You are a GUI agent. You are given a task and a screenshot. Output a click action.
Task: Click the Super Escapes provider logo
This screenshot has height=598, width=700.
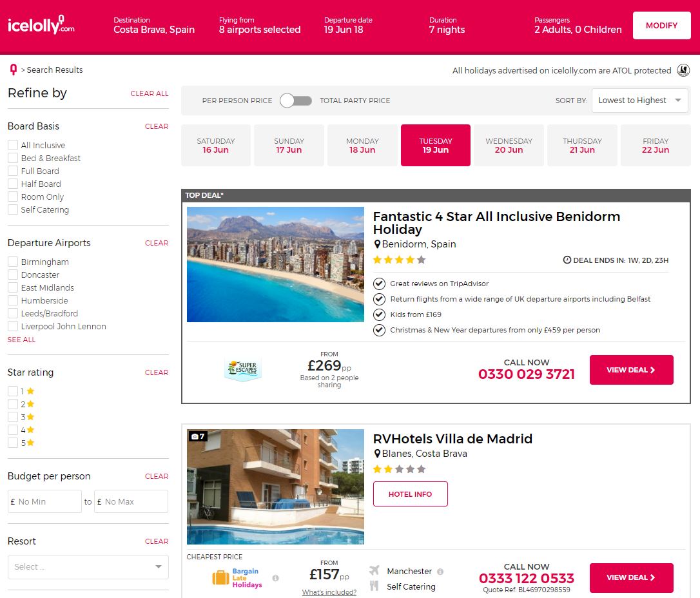coord(243,369)
